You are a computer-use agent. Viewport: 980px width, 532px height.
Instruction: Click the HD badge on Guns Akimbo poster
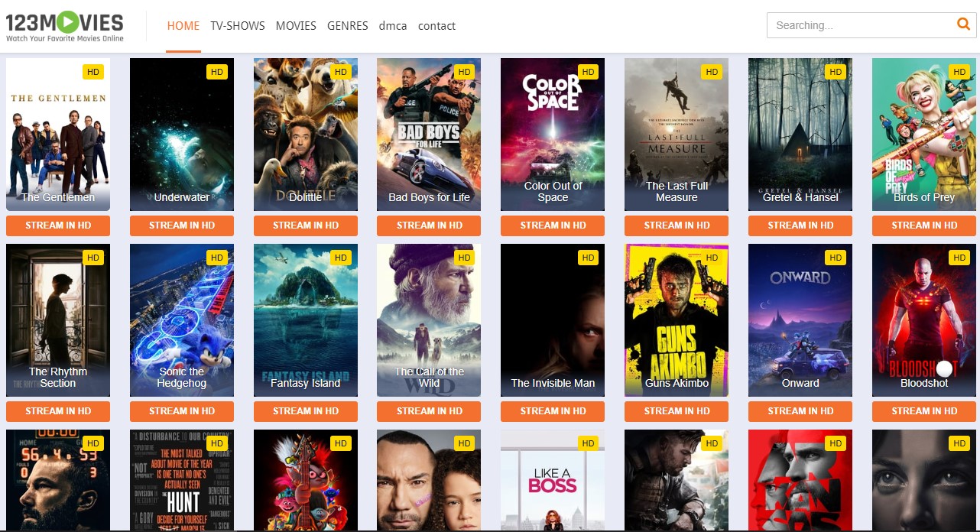712,258
